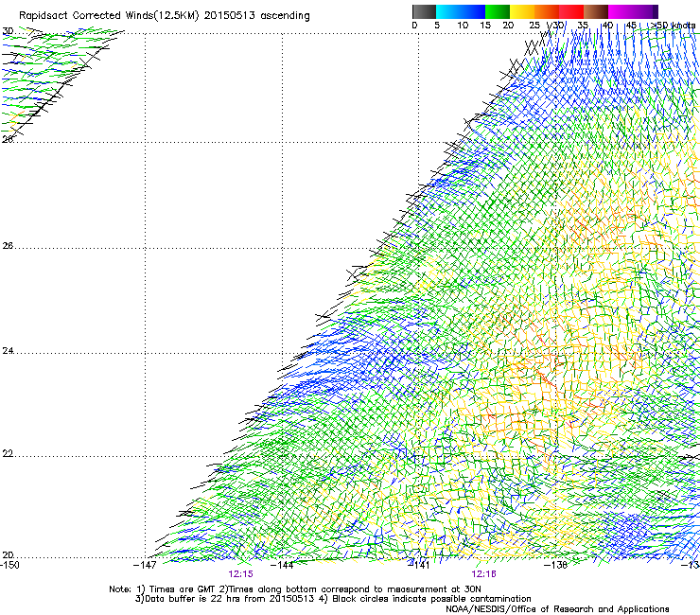The image size is (700, 615).
Task: Click the red 30-35 knots color swatch
Action: (571, 11)
